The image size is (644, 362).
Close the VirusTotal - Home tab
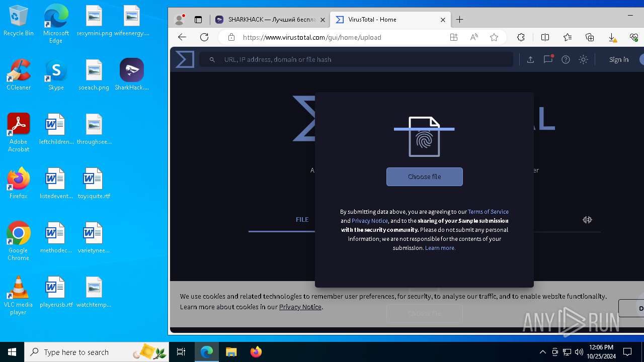click(443, 20)
